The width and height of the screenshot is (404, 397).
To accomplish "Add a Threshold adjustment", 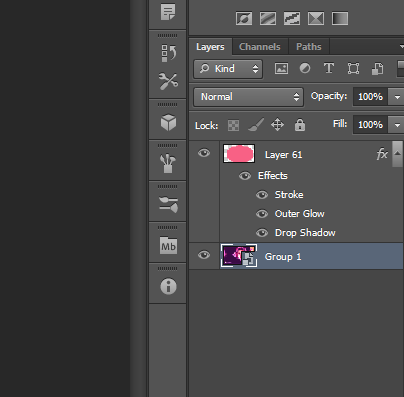I will (x=292, y=19).
